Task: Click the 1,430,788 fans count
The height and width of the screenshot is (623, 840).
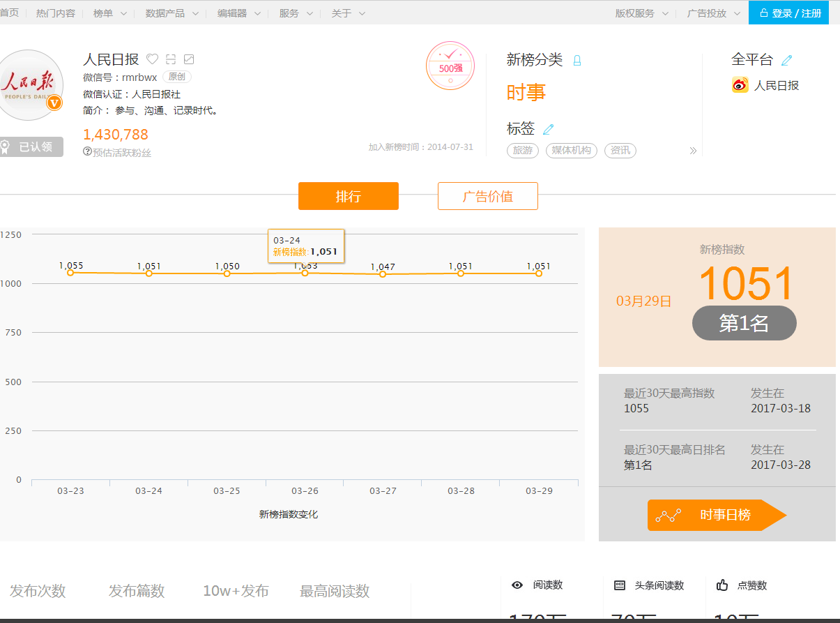Action: (x=116, y=135)
